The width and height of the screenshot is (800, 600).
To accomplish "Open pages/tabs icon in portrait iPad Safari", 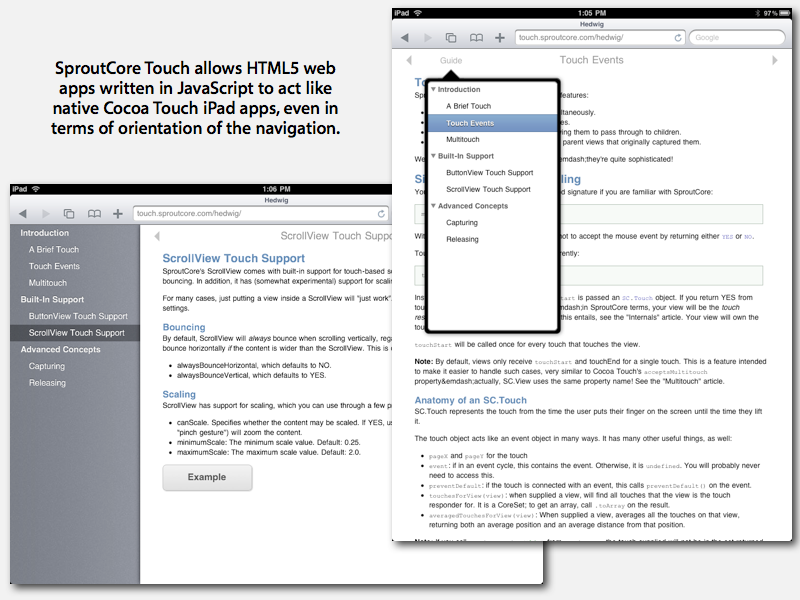I will [451, 38].
